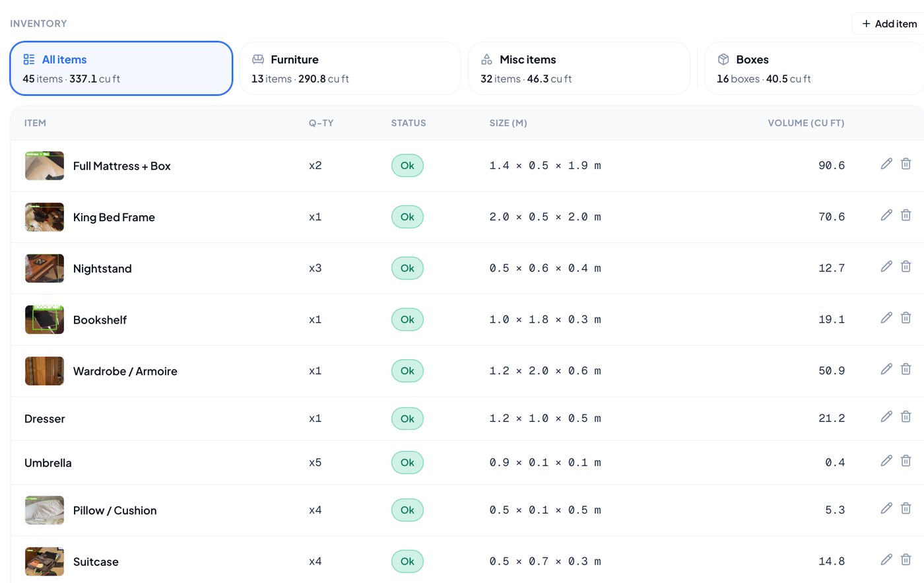Open edit for the Bookshelf item
The width and height of the screenshot is (924, 583).
886,318
